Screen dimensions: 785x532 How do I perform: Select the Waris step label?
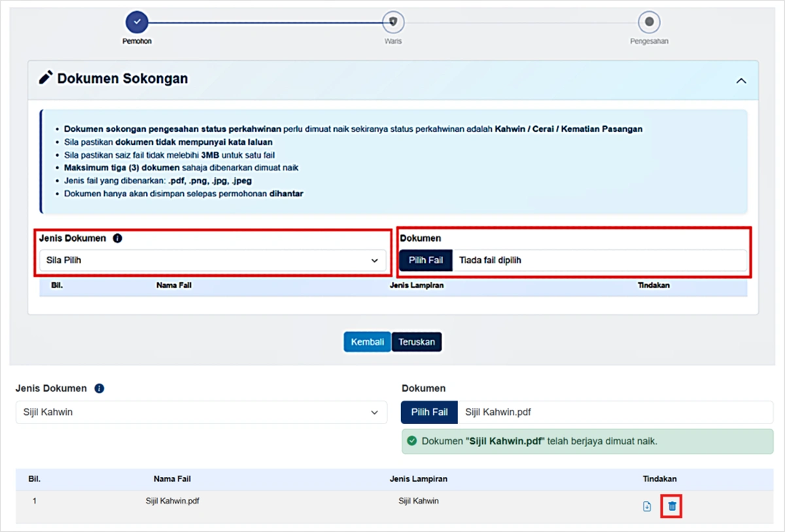click(393, 41)
